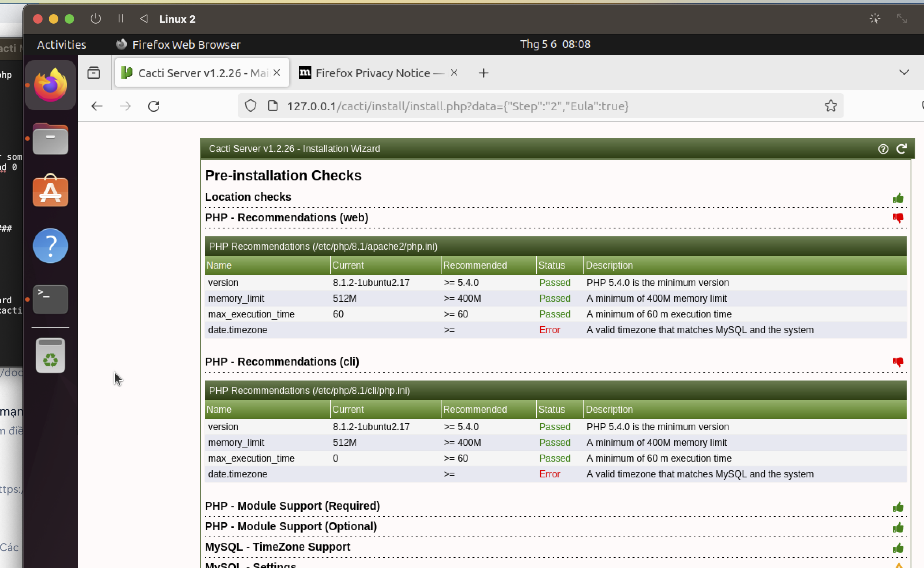
Task: Open Trash from the Ubuntu dock
Action: coord(50,355)
